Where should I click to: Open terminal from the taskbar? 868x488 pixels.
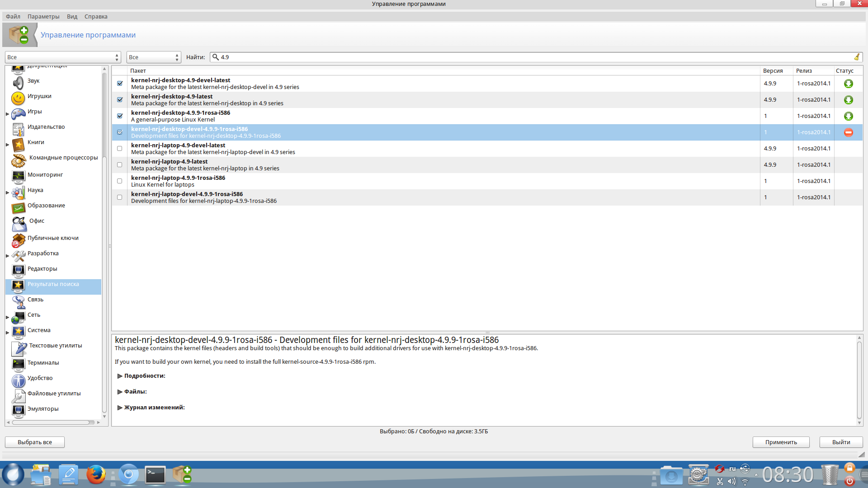(x=155, y=475)
